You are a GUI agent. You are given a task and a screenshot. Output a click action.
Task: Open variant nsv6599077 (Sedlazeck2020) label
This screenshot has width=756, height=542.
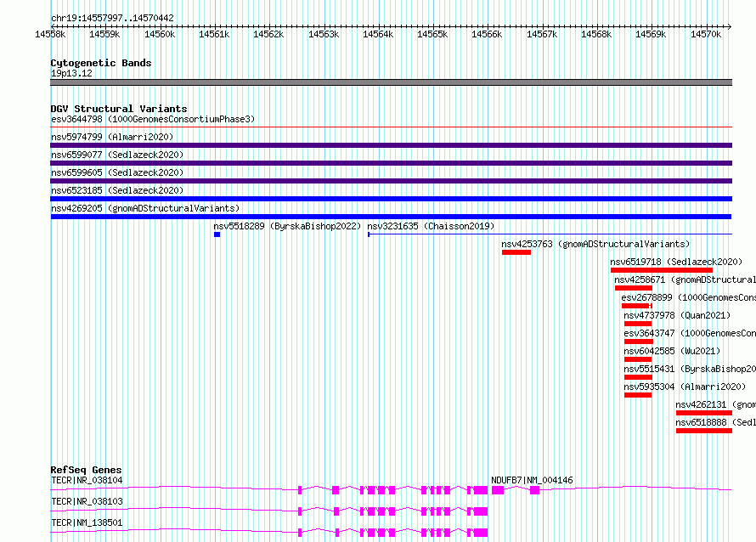tap(117, 155)
